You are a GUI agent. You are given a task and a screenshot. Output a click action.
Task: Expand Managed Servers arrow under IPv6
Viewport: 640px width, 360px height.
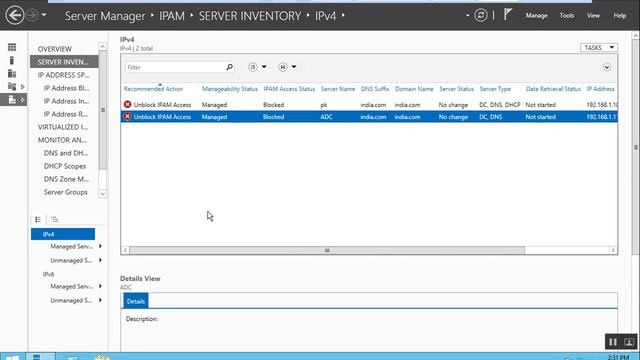[x=100, y=286]
